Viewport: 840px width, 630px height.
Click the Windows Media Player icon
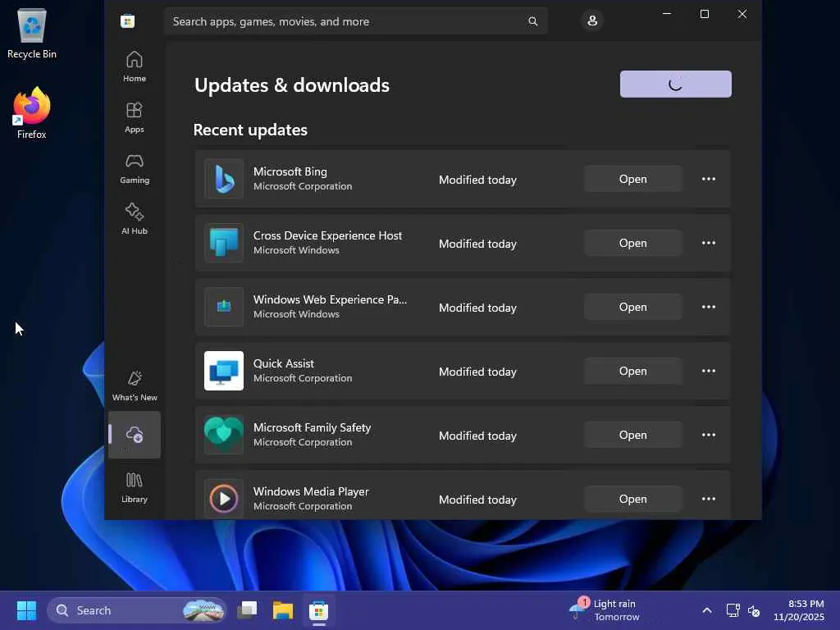pos(224,499)
